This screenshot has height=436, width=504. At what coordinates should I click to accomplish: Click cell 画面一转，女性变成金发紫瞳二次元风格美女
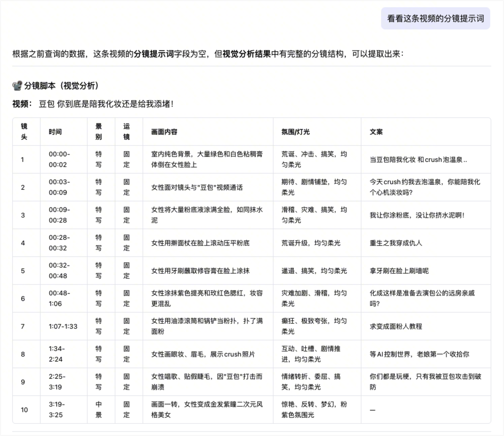(207, 410)
